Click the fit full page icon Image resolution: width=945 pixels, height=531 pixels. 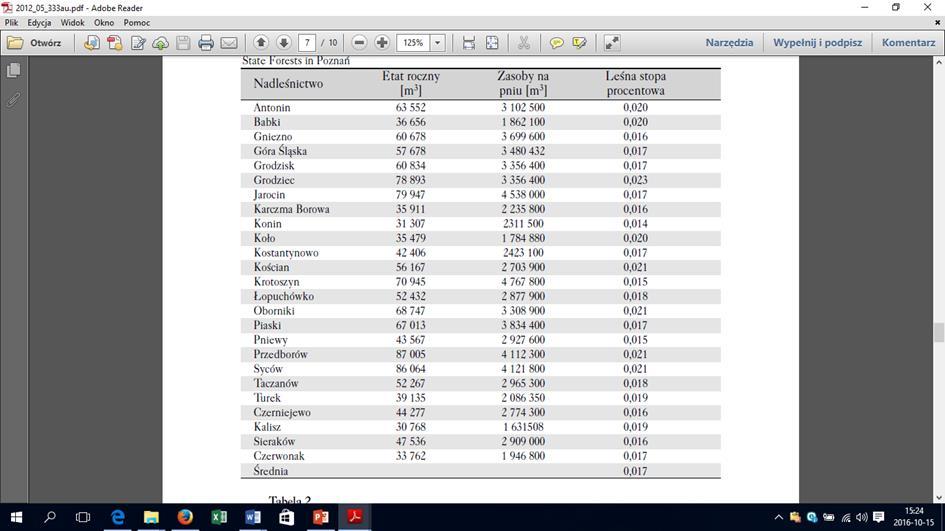[x=492, y=43]
